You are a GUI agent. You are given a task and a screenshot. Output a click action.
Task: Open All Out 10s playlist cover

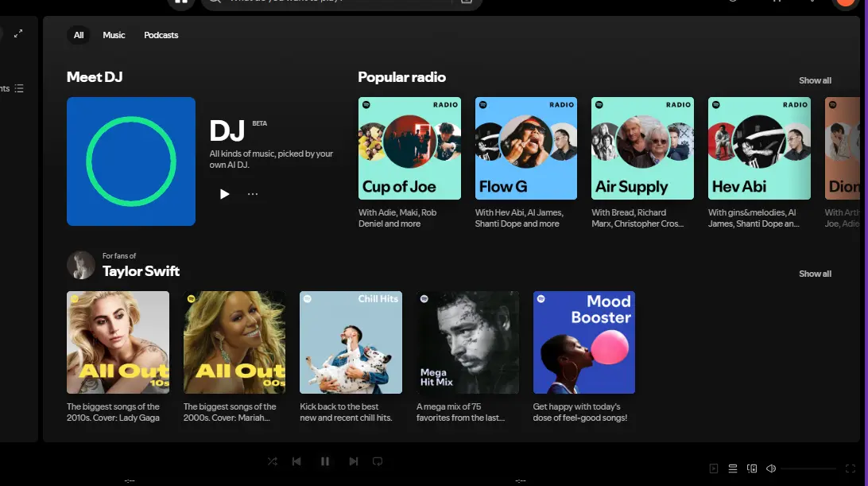click(x=118, y=343)
